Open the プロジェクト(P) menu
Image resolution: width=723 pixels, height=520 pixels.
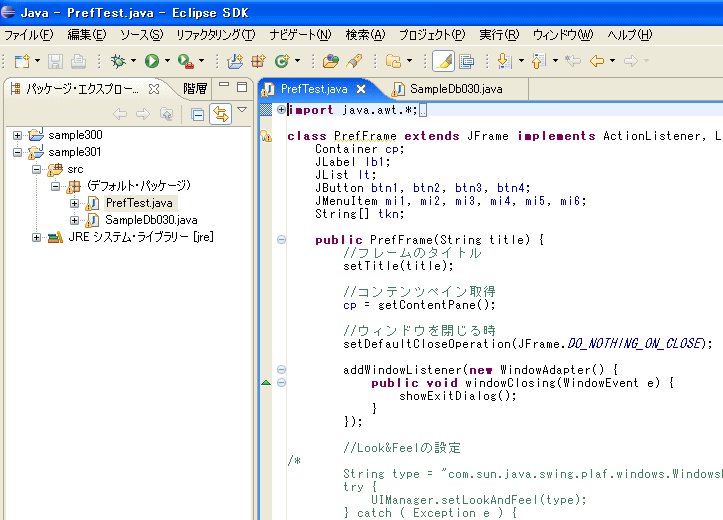pyautogui.click(x=432, y=35)
